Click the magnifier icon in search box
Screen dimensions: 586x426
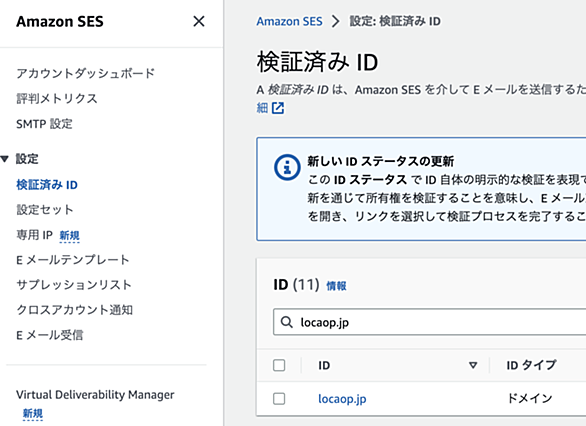[287, 322]
